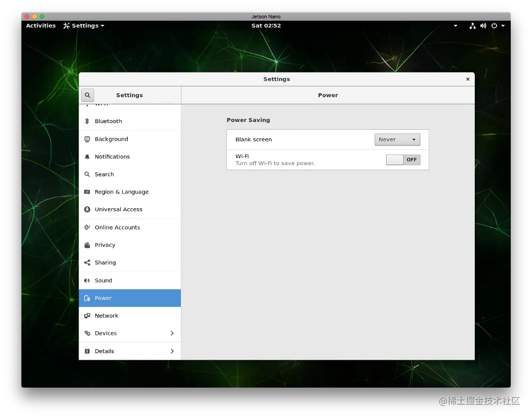Click the Notifications bell icon

coord(87,157)
